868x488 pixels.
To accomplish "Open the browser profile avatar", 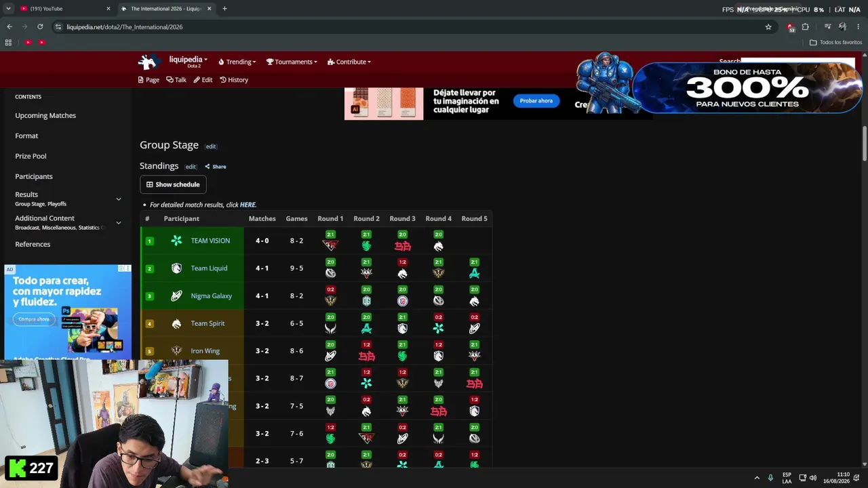I will pyautogui.click(x=842, y=27).
